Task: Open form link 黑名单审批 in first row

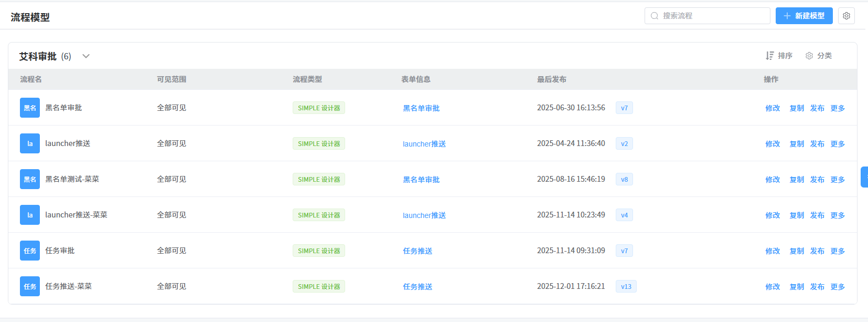Action: [421, 108]
